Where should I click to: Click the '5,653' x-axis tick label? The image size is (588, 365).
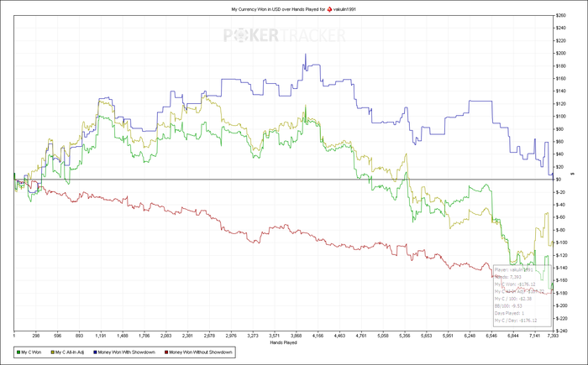coord(426,336)
